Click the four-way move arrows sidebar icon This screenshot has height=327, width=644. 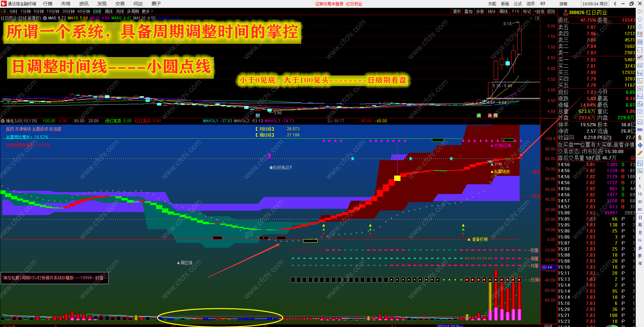[640, 145]
